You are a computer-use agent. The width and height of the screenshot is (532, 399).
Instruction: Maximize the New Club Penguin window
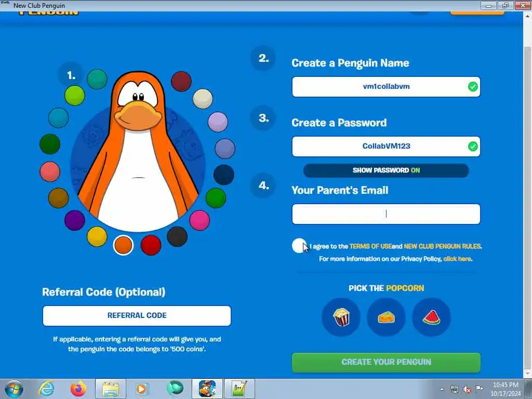[506, 5]
